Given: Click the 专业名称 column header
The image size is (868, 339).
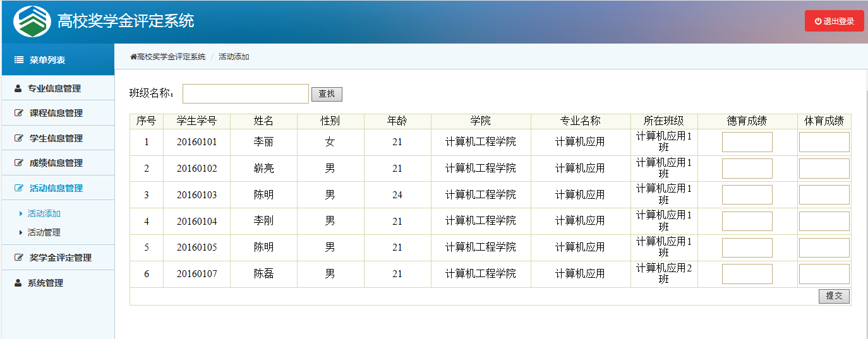Looking at the screenshot, I should tap(581, 121).
